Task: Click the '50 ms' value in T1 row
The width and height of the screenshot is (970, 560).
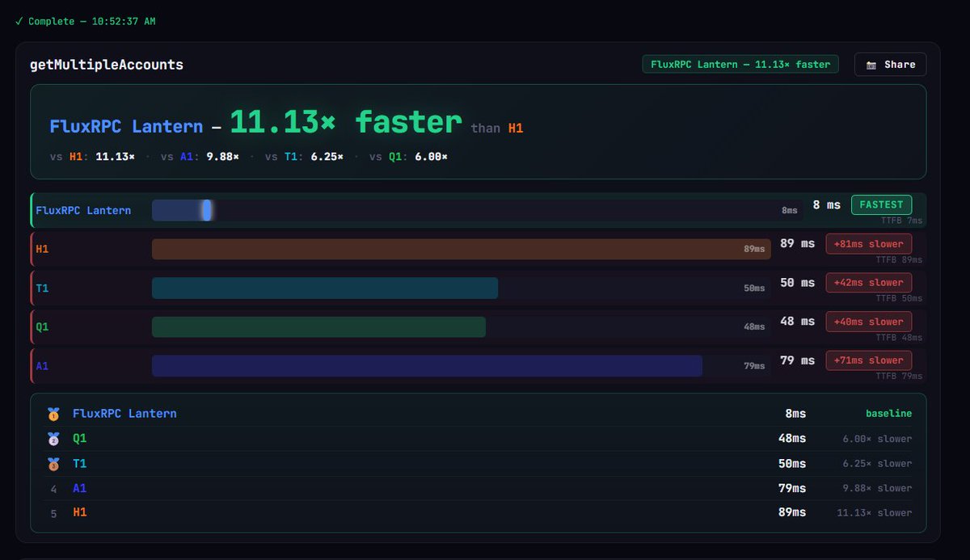Action: (x=798, y=282)
